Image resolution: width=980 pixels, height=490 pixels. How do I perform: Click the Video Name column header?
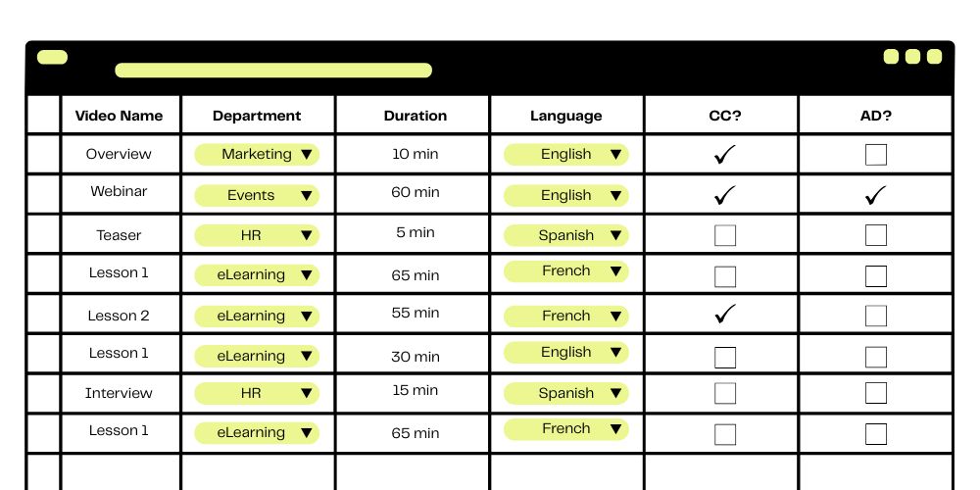tap(119, 116)
